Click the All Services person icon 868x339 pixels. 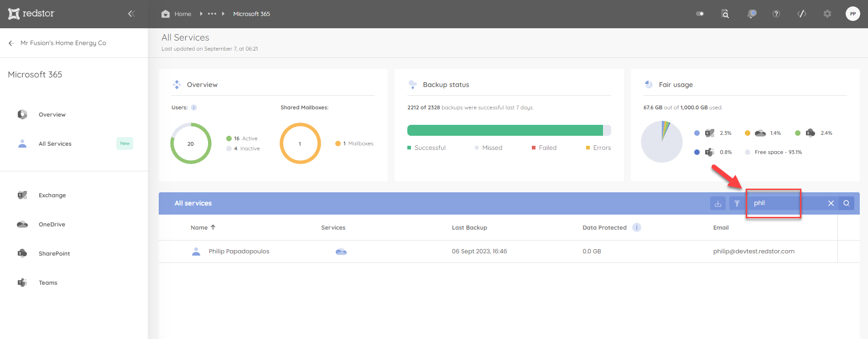22,144
